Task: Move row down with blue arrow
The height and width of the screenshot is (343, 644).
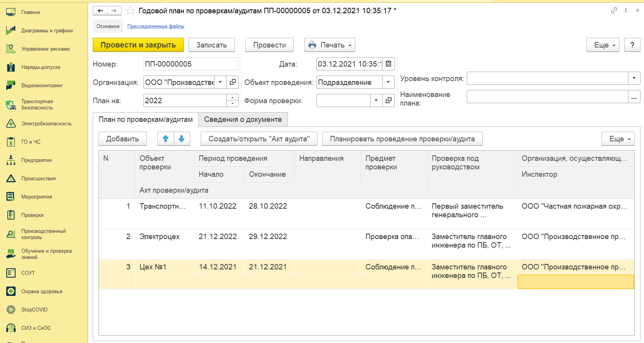Action: tap(182, 139)
